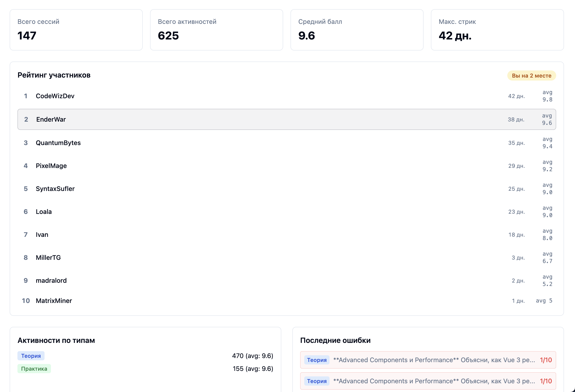Click the blue Теория activity type tag
The width and height of the screenshot is (575, 392).
coord(31,356)
